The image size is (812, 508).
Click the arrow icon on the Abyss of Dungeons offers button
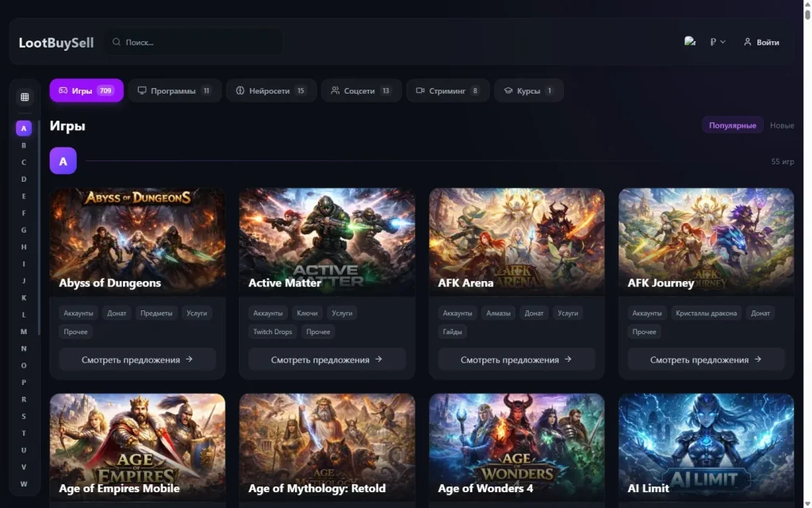tap(189, 360)
